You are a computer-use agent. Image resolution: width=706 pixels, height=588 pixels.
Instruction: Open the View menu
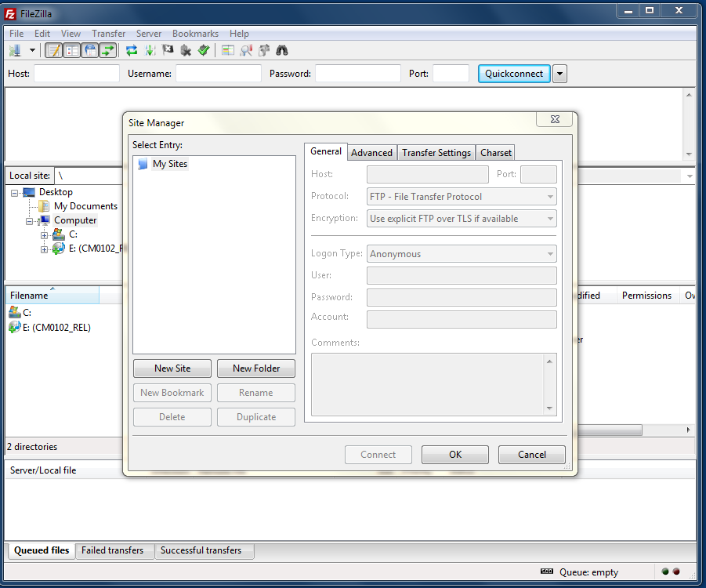tap(71, 34)
